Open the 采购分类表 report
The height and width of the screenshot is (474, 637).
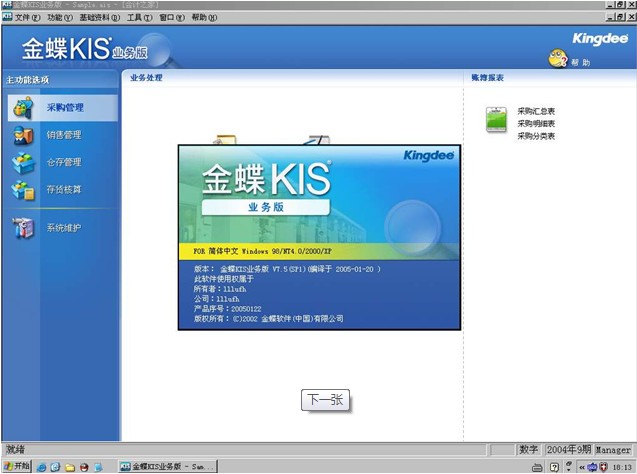coord(536,136)
